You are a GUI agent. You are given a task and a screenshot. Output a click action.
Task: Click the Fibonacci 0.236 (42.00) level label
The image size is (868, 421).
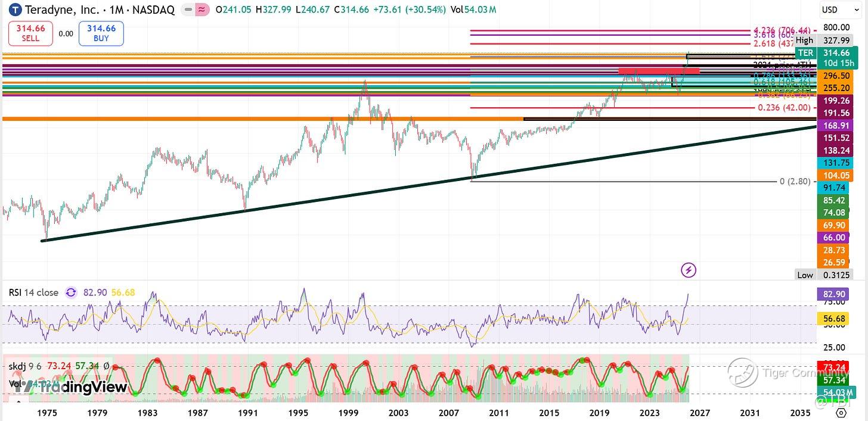tap(785, 108)
